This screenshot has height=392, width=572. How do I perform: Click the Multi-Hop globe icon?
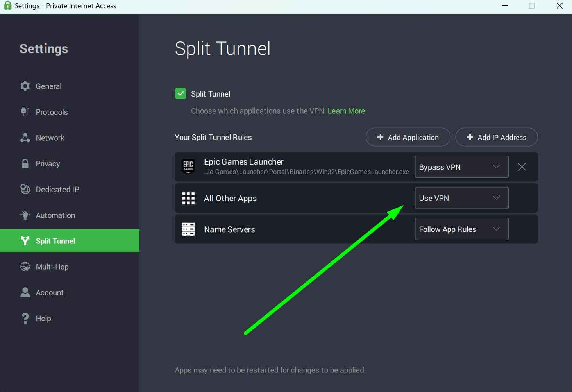pyautogui.click(x=25, y=267)
